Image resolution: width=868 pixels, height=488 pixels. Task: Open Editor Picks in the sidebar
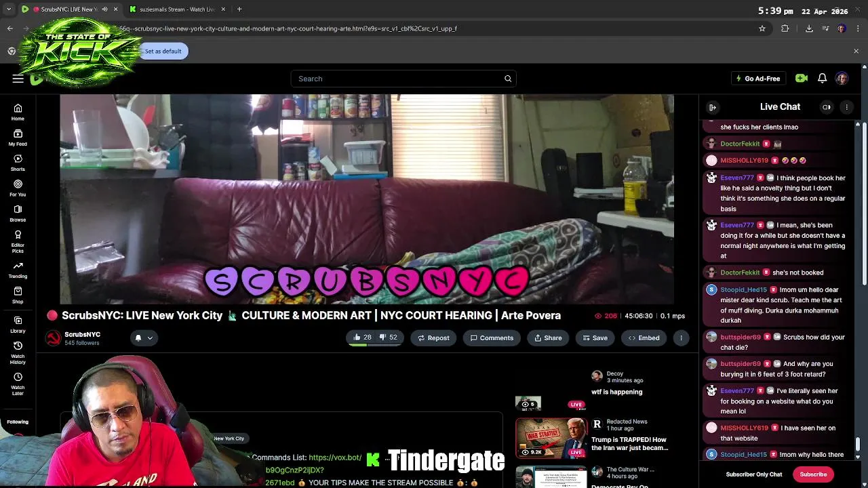click(x=18, y=241)
